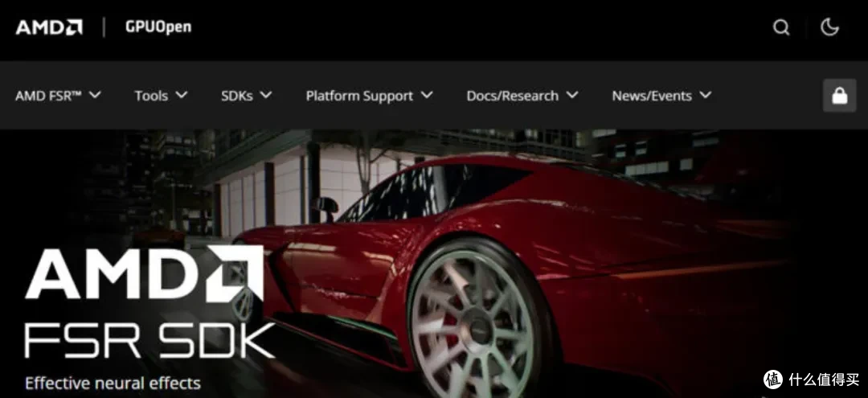Open the Platform Support menu

click(359, 96)
